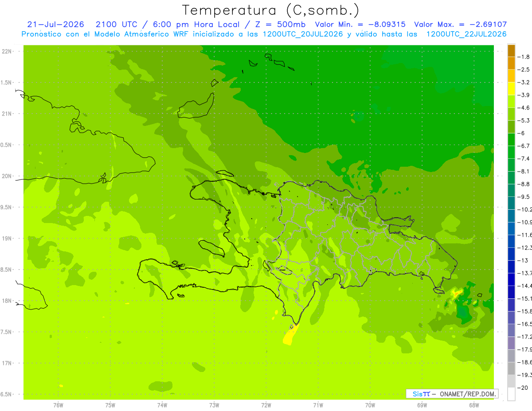Click legend swatch between -5.3 and -6
The width and height of the screenshot is (532, 411).
[511, 127]
